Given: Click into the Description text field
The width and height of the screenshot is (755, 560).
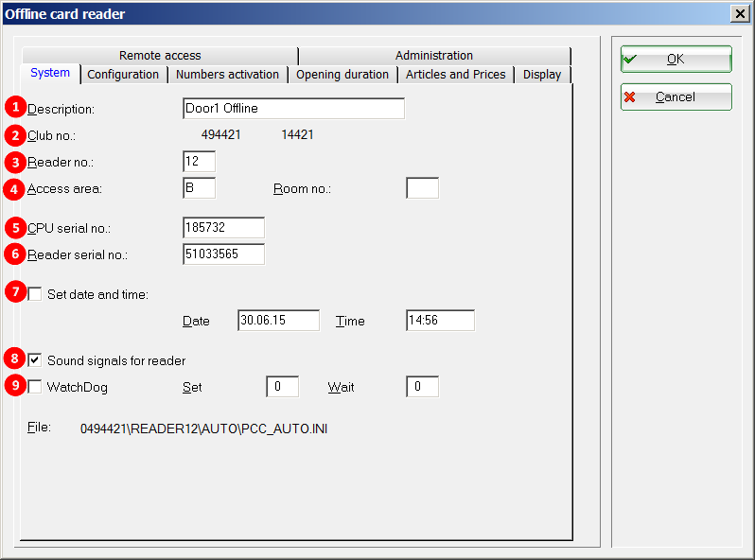Looking at the screenshot, I should coord(293,109).
